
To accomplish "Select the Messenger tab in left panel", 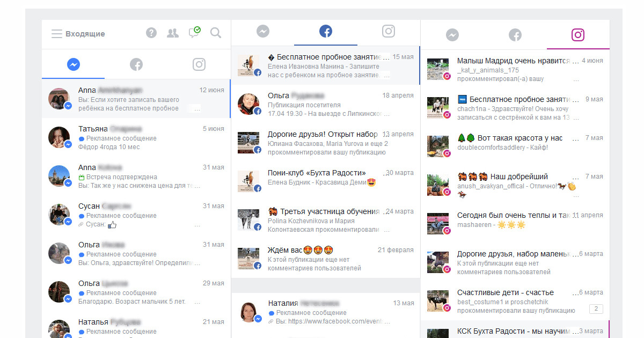I will click(74, 64).
